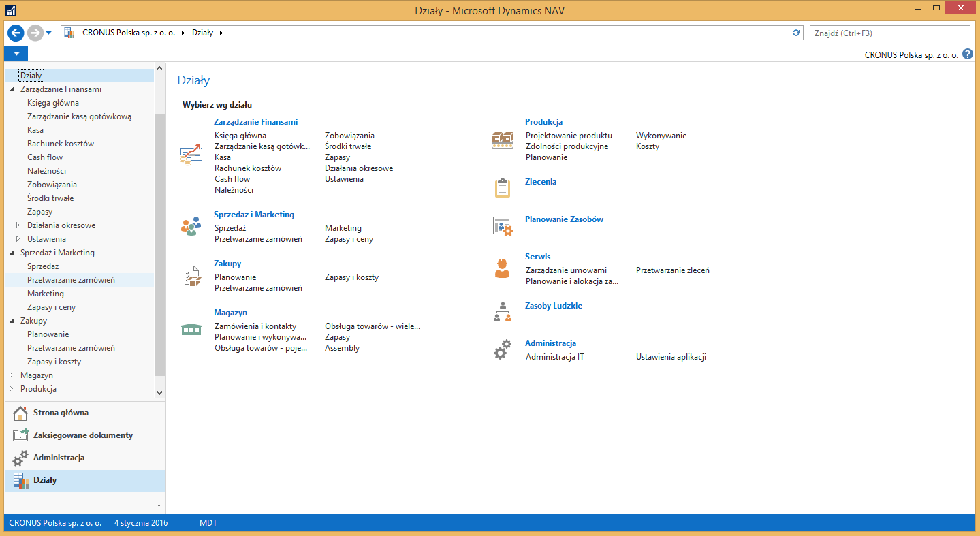Open Zaksięgowane dokumenty menu item
The width and height of the screenshot is (980, 536).
(84, 435)
